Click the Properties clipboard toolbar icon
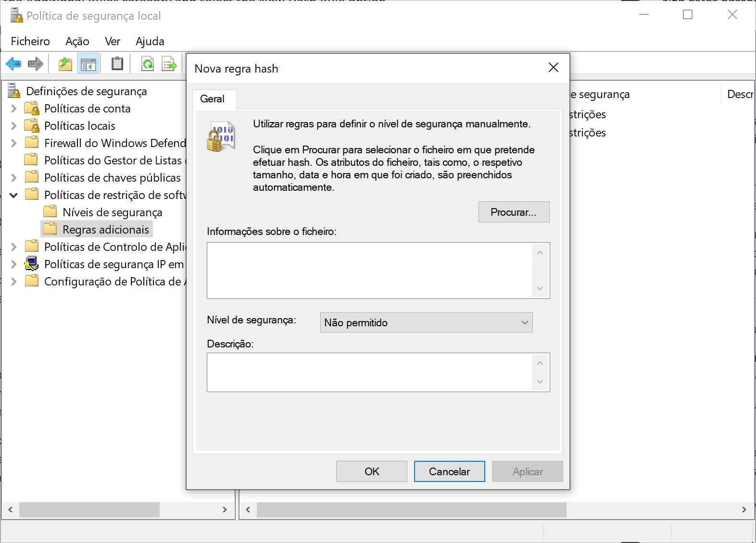Image resolution: width=756 pixels, height=543 pixels. 117,63
